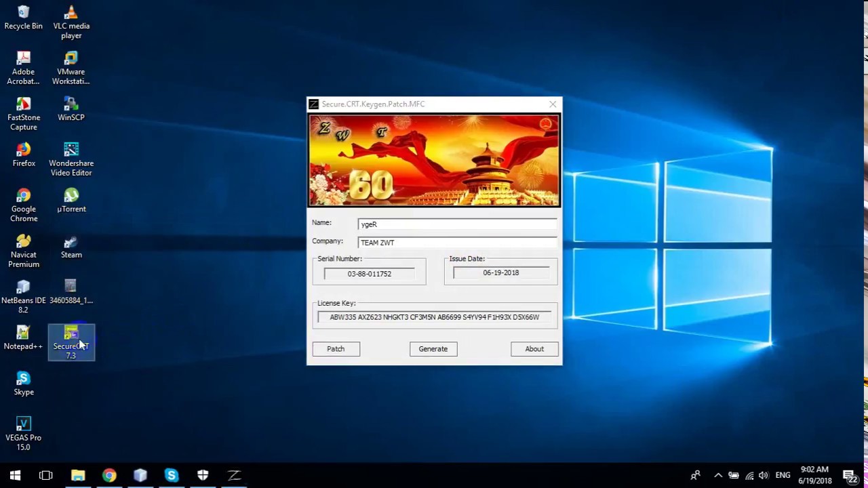The image size is (868, 488).
Task: Open Adobe Acrobat desktop shortcut
Action: pyautogui.click(x=23, y=68)
